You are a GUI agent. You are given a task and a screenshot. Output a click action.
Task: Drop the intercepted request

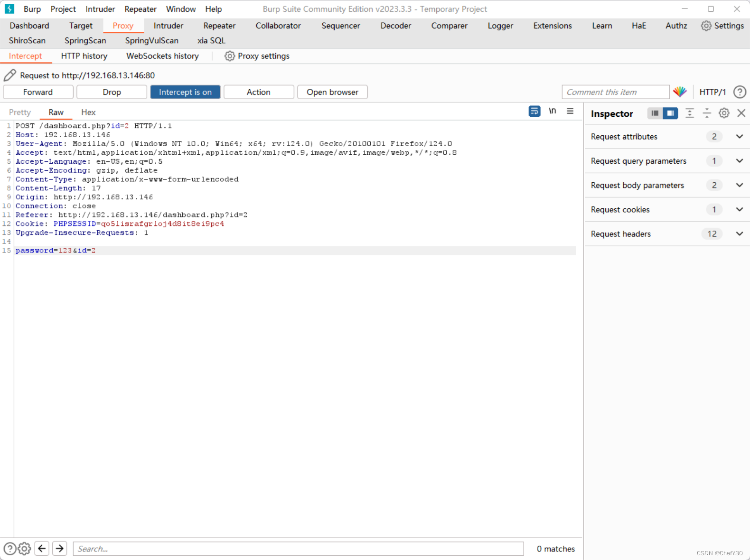click(x=112, y=92)
